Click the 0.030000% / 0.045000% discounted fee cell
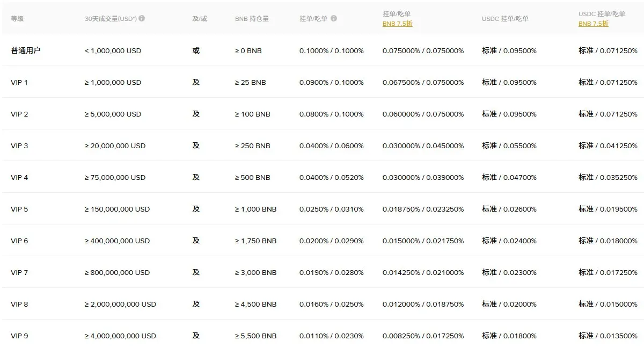 pyautogui.click(x=423, y=146)
